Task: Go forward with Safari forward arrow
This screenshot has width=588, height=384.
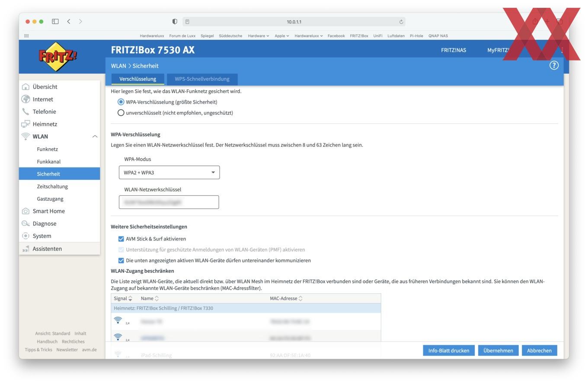Action: [x=80, y=21]
